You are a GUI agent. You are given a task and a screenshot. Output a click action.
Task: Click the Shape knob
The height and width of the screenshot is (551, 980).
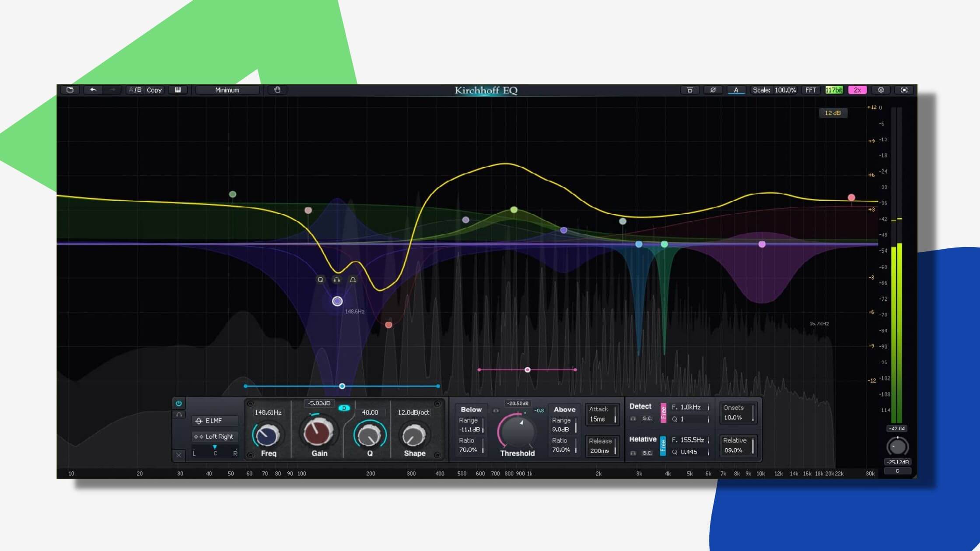pos(413,435)
